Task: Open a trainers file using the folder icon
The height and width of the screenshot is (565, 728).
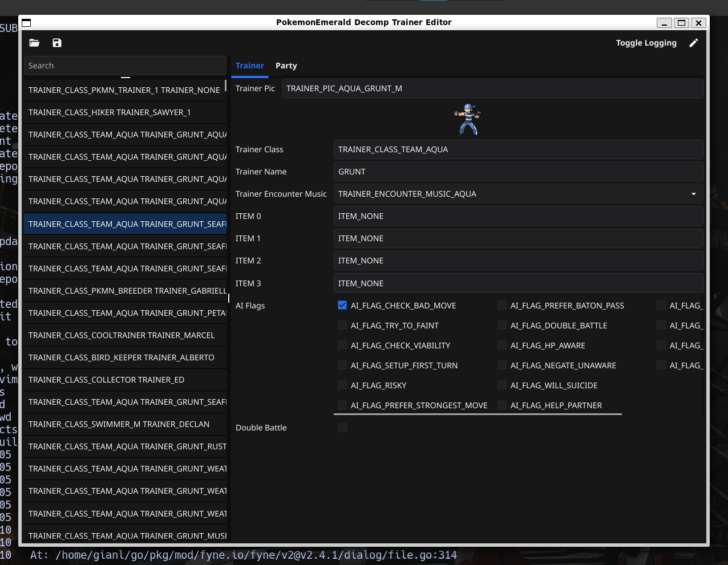Action: click(x=34, y=43)
